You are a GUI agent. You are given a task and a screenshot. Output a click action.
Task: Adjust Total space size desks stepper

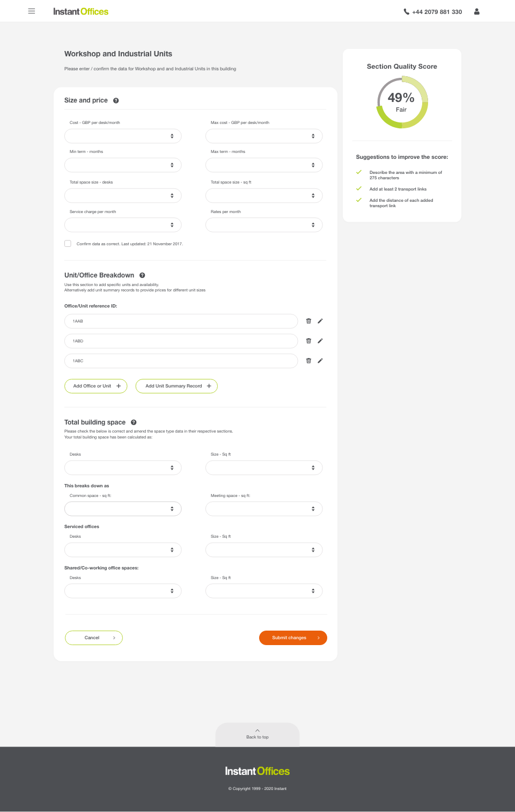point(172,196)
